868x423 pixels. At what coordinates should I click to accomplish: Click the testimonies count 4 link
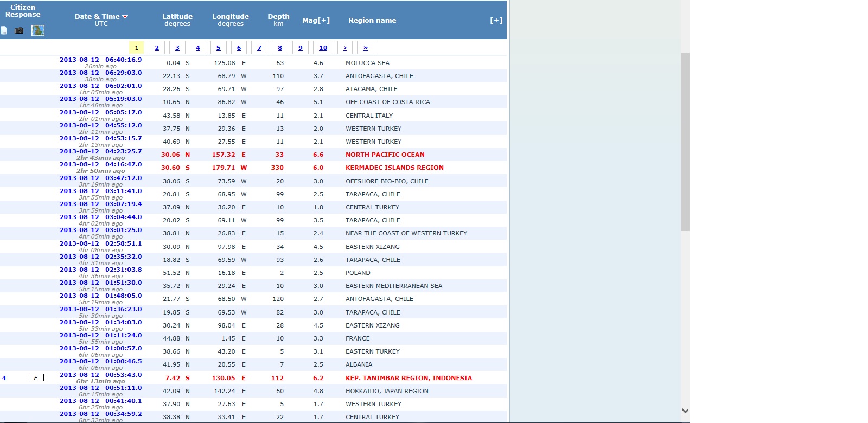point(4,378)
